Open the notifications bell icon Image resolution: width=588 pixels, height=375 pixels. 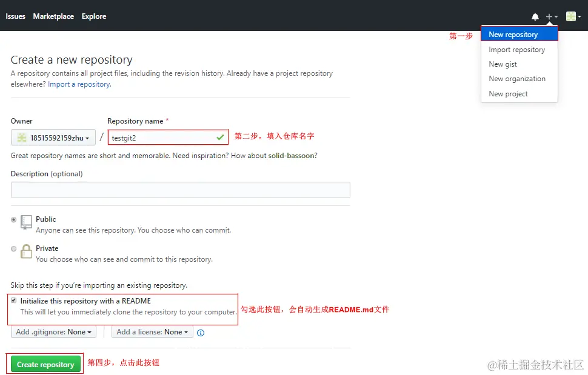point(535,16)
